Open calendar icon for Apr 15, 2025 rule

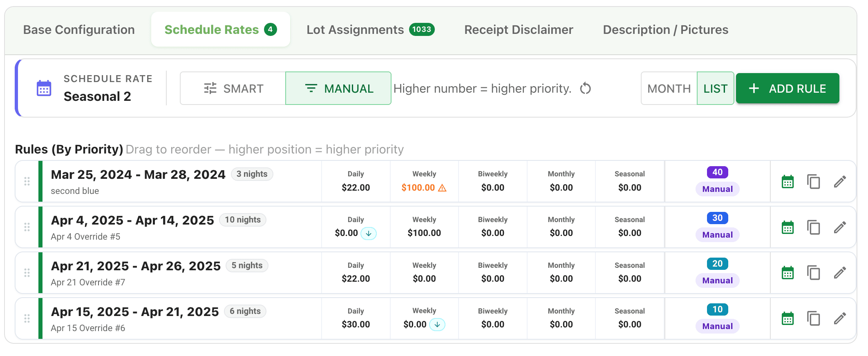[787, 319]
